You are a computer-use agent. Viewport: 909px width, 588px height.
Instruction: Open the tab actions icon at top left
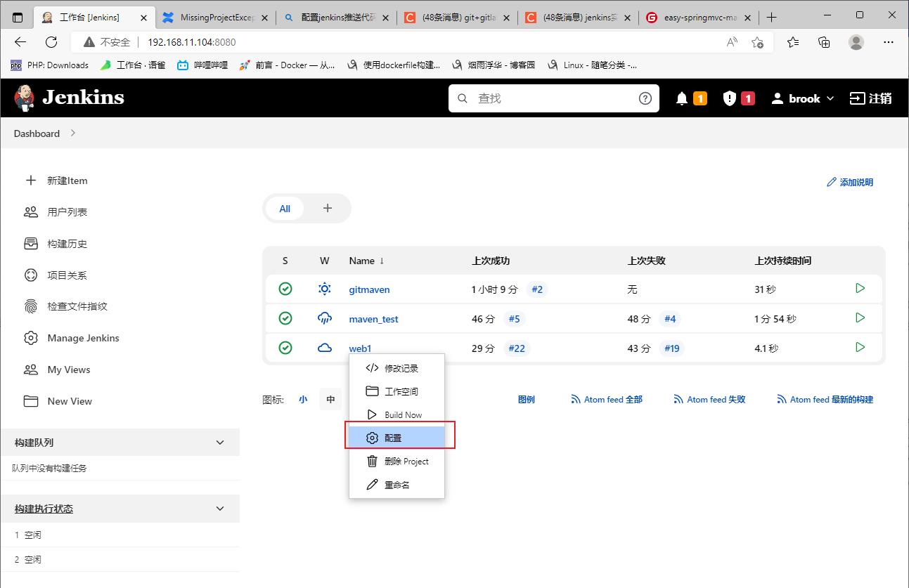tap(18, 17)
